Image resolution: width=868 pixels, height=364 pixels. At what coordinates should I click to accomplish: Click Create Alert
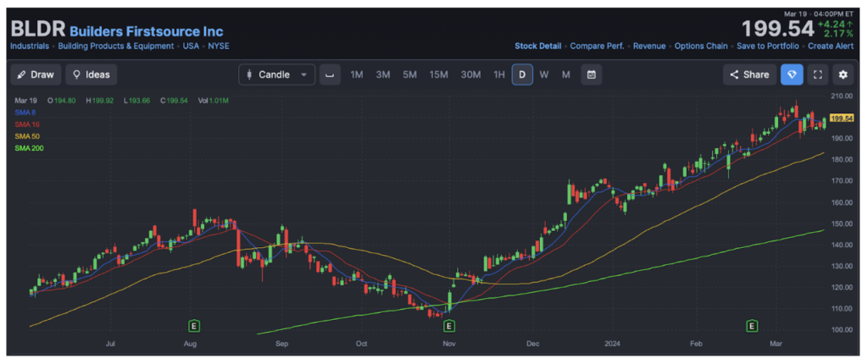click(831, 46)
